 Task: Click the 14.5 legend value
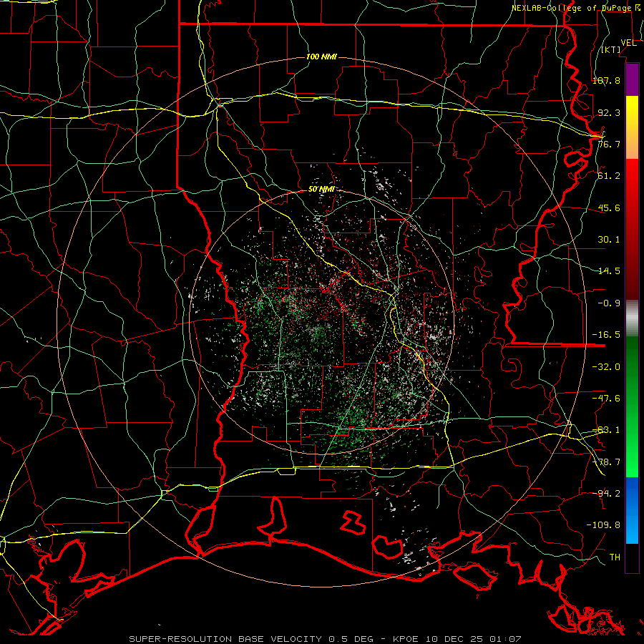pyautogui.click(x=609, y=271)
